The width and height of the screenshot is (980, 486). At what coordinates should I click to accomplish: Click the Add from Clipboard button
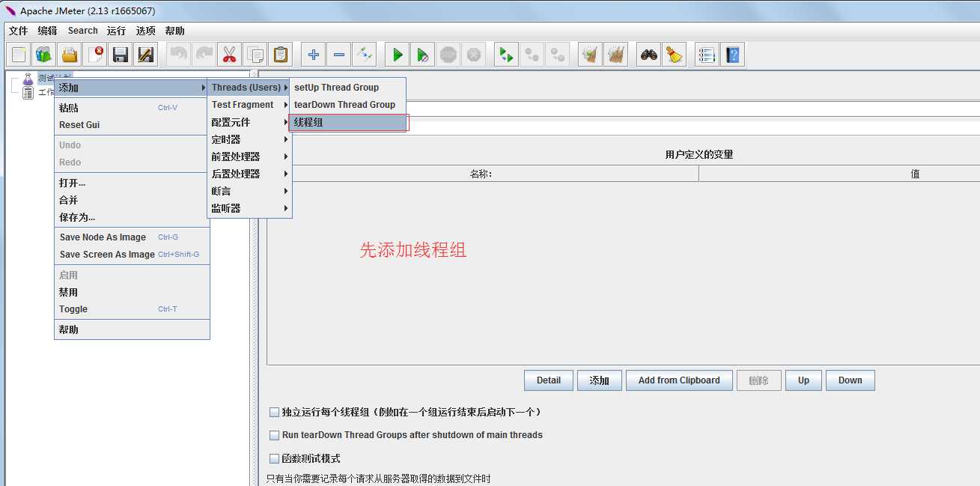679,380
